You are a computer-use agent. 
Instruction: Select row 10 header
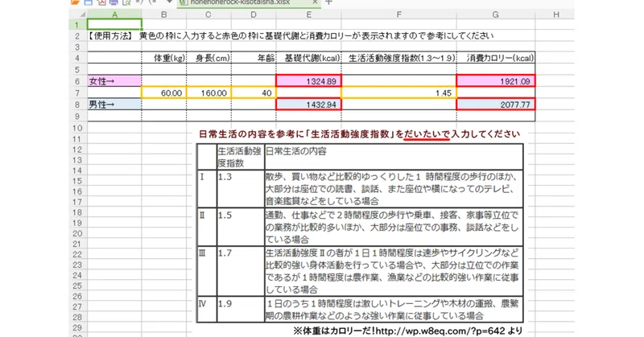pos(78,128)
